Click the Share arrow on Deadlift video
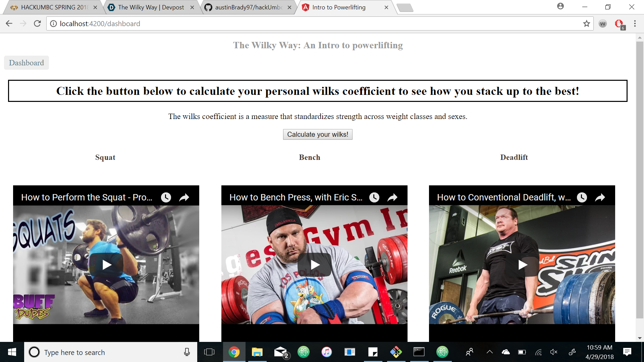 (x=600, y=197)
